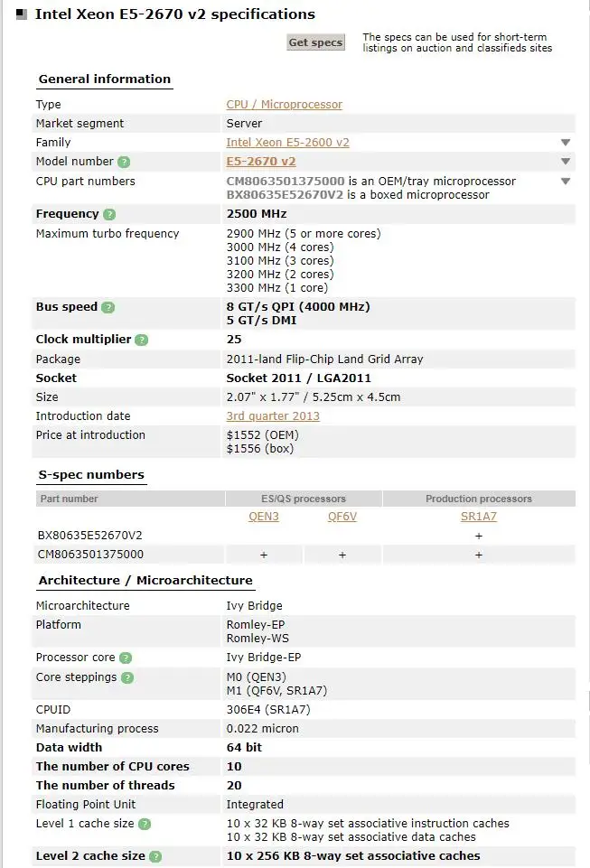Expand the Model number dropdown arrow

[x=565, y=161]
